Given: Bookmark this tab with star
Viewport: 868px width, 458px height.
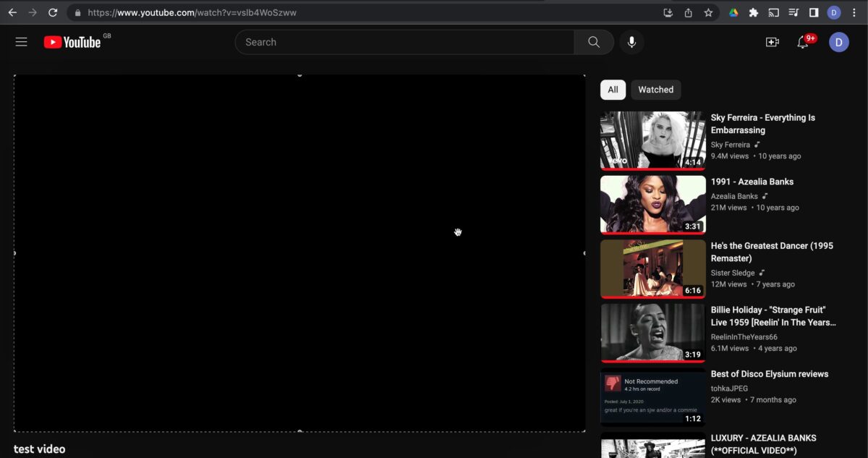Looking at the screenshot, I should (x=708, y=12).
